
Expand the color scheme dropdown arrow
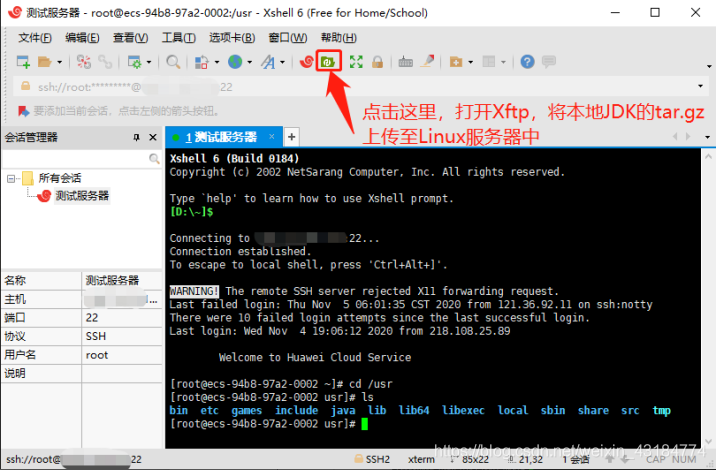pyautogui.click(x=217, y=62)
